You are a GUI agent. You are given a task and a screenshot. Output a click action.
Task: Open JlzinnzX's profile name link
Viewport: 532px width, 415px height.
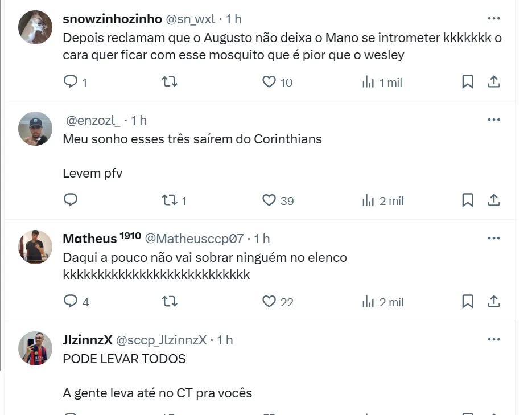pos(88,340)
